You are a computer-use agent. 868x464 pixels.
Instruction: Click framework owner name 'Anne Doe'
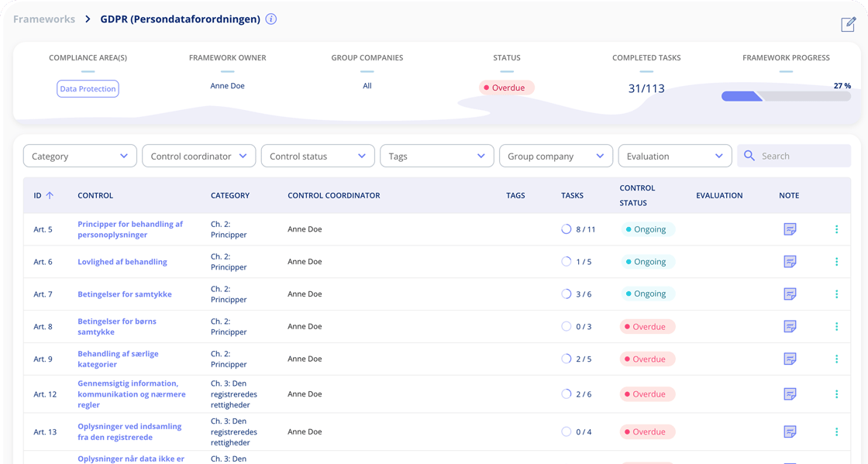click(x=228, y=86)
